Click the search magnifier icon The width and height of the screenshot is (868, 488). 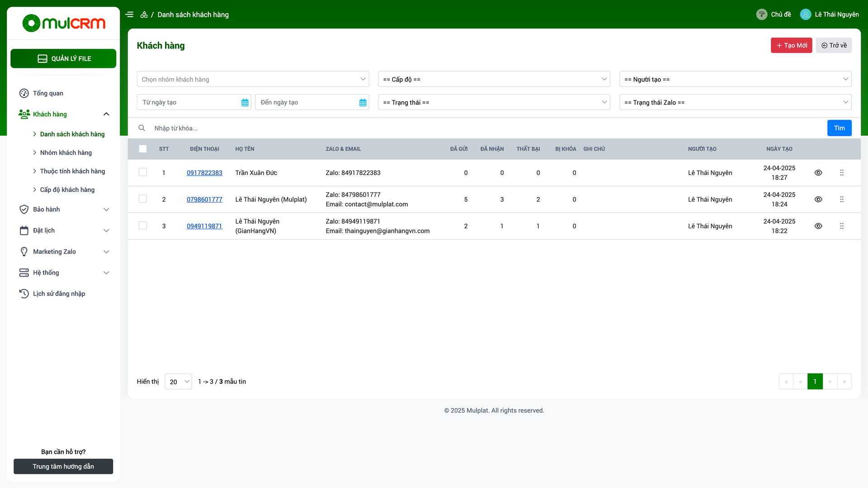[x=142, y=128]
